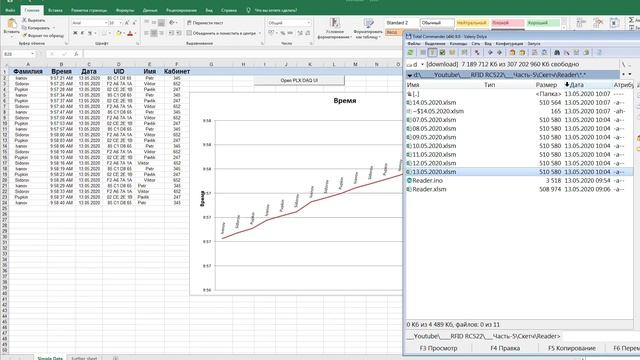Switch Total Commander to full details view icon
This screenshot has width=640, height=360.
(432, 52)
